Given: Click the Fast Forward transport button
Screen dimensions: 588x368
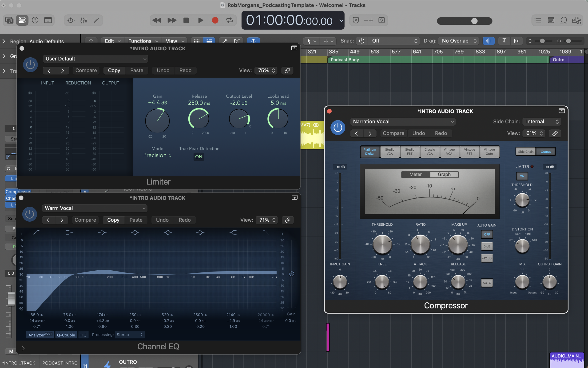Looking at the screenshot, I should click(x=172, y=20).
